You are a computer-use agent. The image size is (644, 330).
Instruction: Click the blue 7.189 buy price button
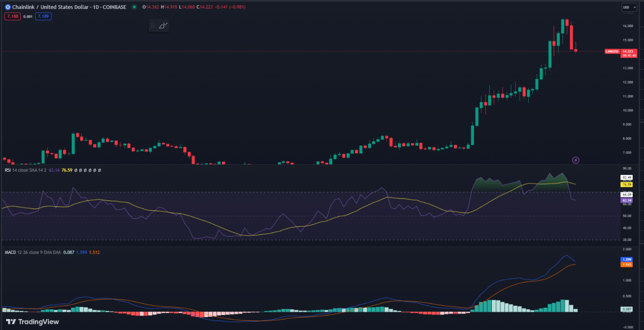coord(43,16)
